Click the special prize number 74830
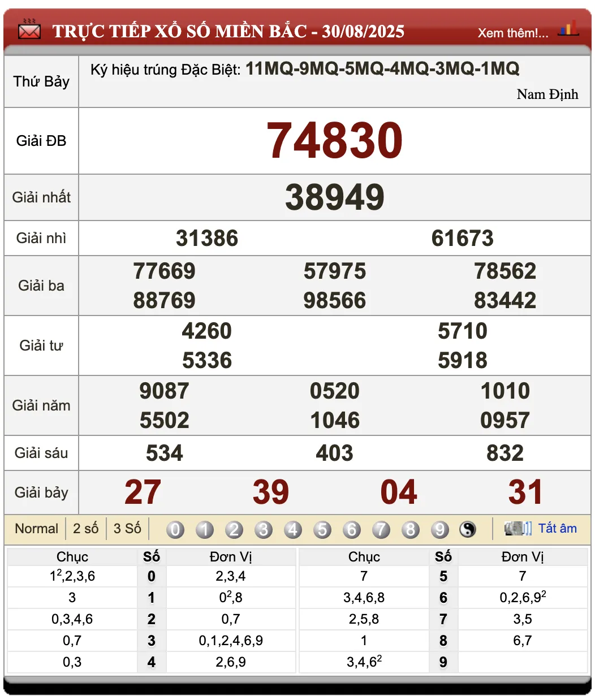The height and width of the screenshot is (700, 595). (335, 140)
